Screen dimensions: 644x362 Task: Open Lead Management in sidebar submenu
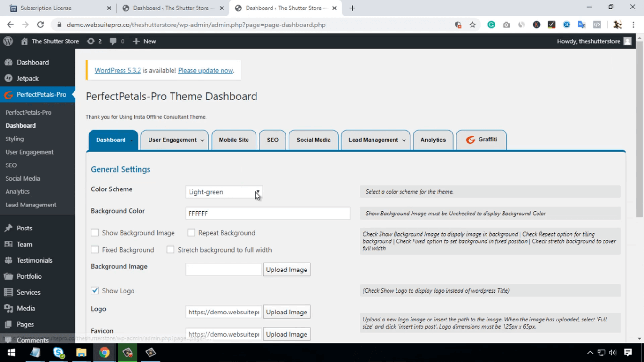(31, 205)
